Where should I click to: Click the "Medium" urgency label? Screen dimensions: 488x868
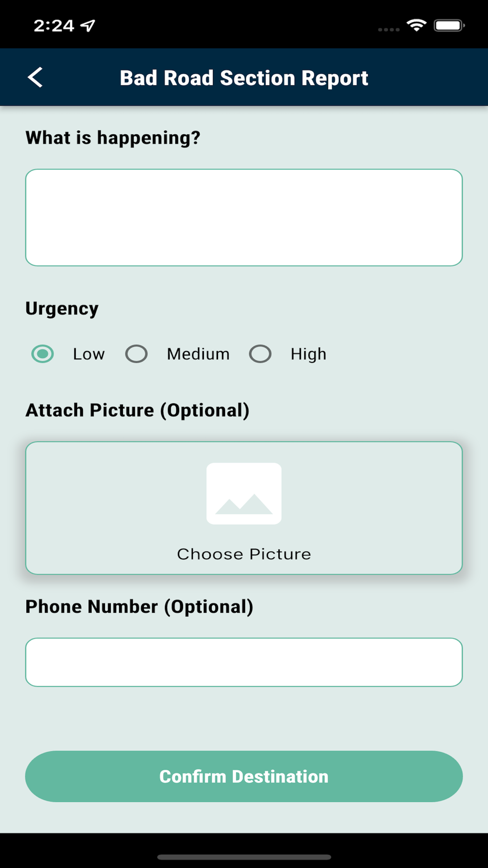pyautogui.click(x=198, y=354)
